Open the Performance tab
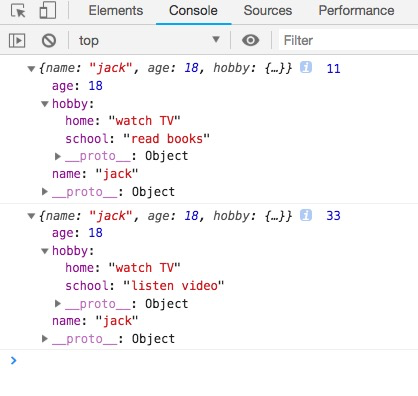Image resolution: width=418 pixels, height=396 pixels. (x=356, y=10)
